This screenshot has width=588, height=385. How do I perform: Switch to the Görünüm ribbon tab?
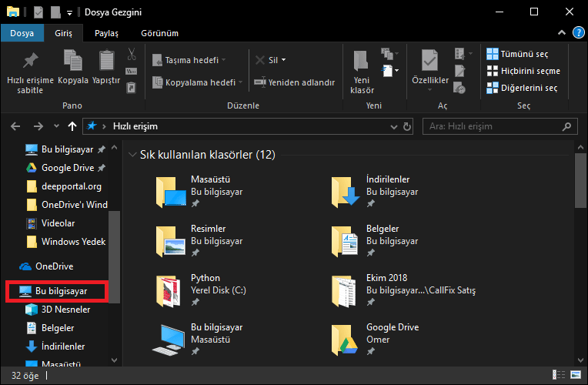pyautogui.click(x=159, y=33)
